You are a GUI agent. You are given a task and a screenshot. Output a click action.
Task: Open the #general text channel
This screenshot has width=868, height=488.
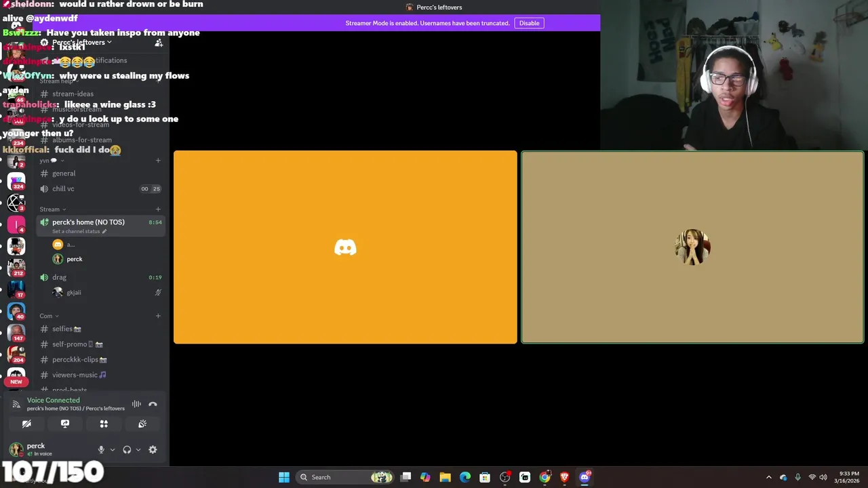click(x=101, y=174)
